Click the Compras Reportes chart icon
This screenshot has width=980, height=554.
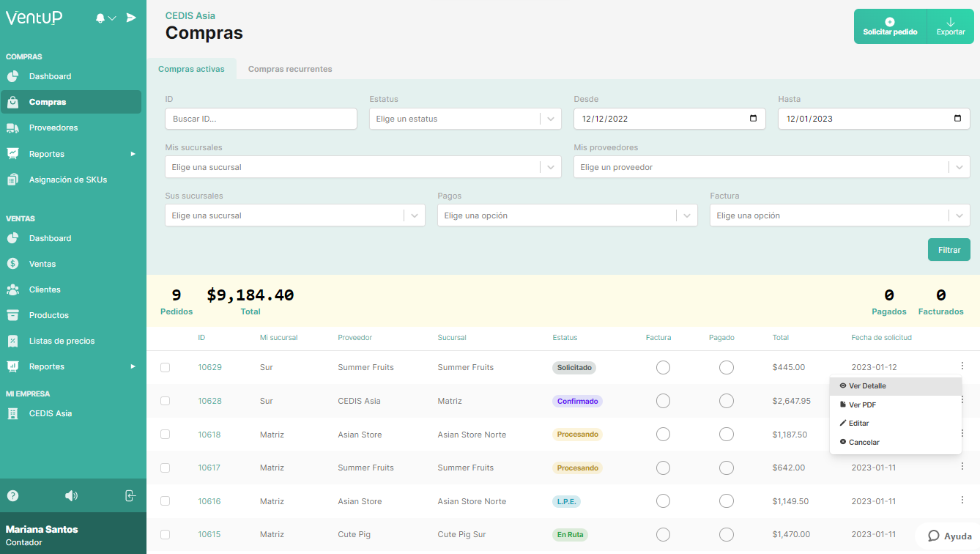tap(12, 154)
